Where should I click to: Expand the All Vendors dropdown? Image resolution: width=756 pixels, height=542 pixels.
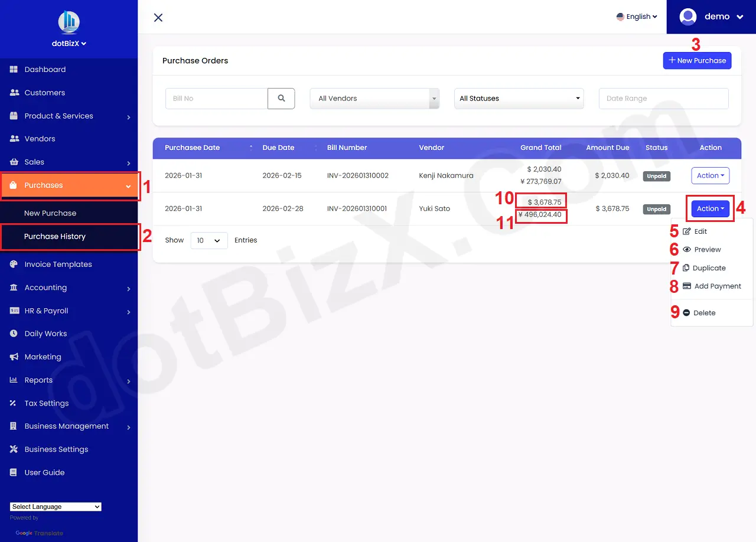374,99
